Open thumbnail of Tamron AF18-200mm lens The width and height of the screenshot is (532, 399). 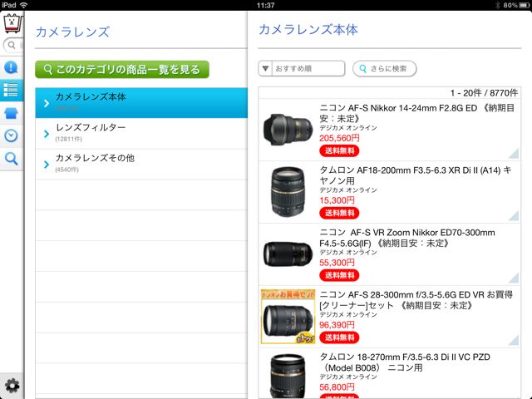tap(288, 192)
